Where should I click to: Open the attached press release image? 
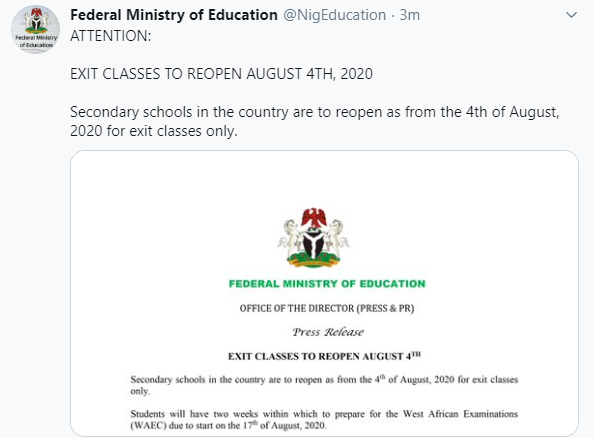point(324,293)
